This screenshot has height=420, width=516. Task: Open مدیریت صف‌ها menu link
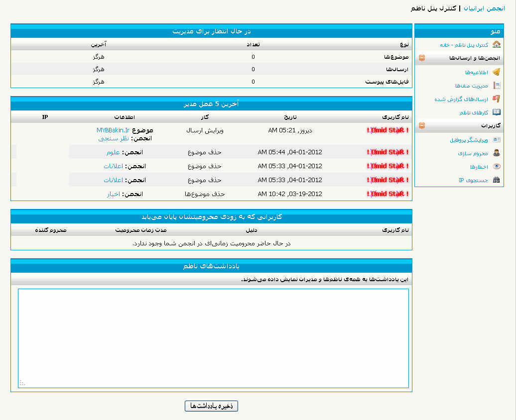[x=472, y=86]
